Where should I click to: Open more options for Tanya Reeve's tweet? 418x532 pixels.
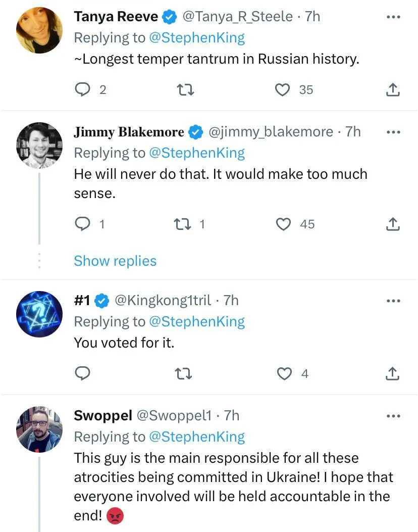click(393, 17)
